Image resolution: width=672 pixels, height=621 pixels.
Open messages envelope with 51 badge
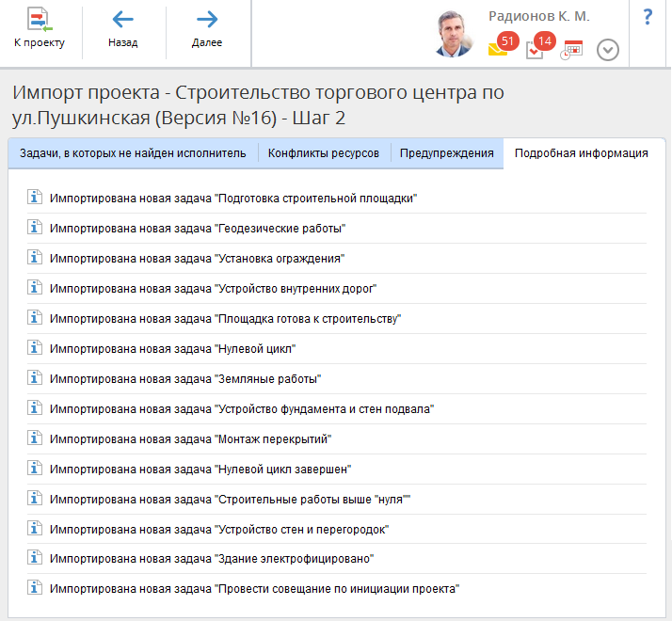click(499, 49)
